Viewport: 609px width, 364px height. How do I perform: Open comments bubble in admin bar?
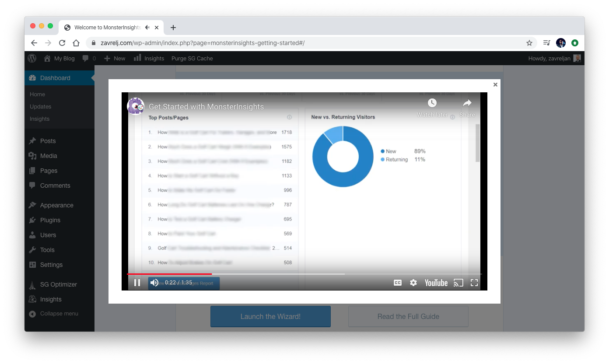89,58
